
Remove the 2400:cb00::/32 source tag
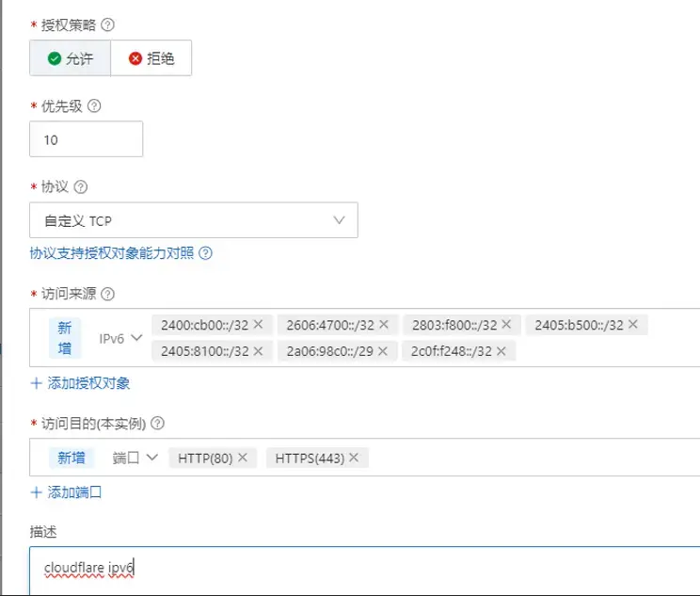[258, 324]
